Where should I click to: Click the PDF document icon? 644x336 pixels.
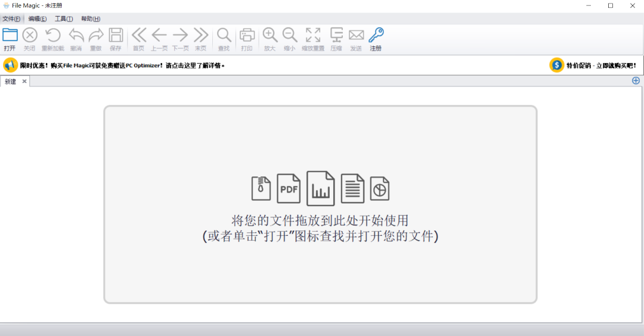tap(289, 188)
